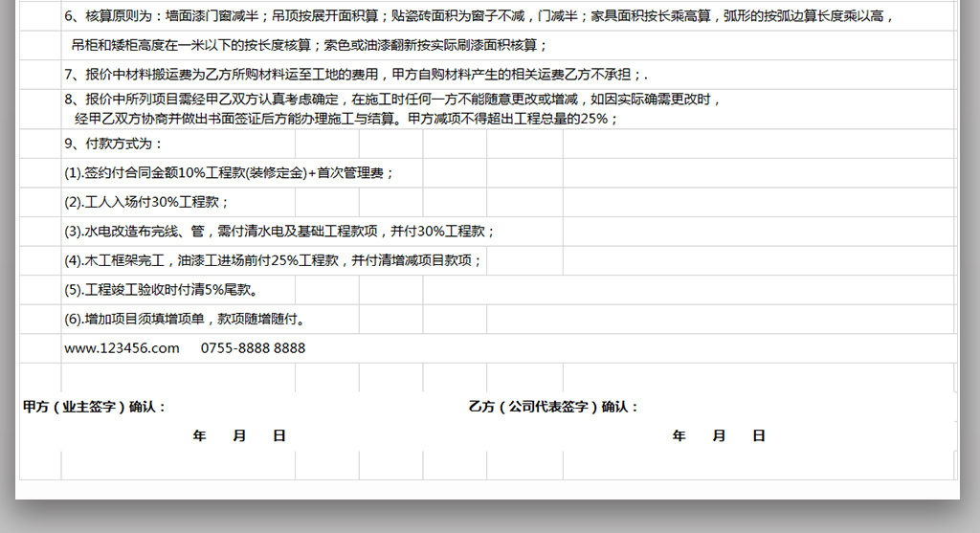Click the 甲方（业主签字）确认 signature label
Image resolution: width=980 pixels, height=533 pixels.
[95, 407]
